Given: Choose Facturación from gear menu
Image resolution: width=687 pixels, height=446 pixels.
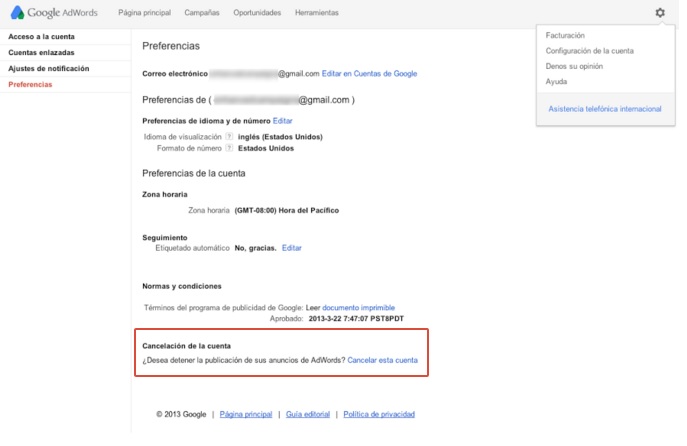Looking at the screenshot, I should (x=565, y=35).
